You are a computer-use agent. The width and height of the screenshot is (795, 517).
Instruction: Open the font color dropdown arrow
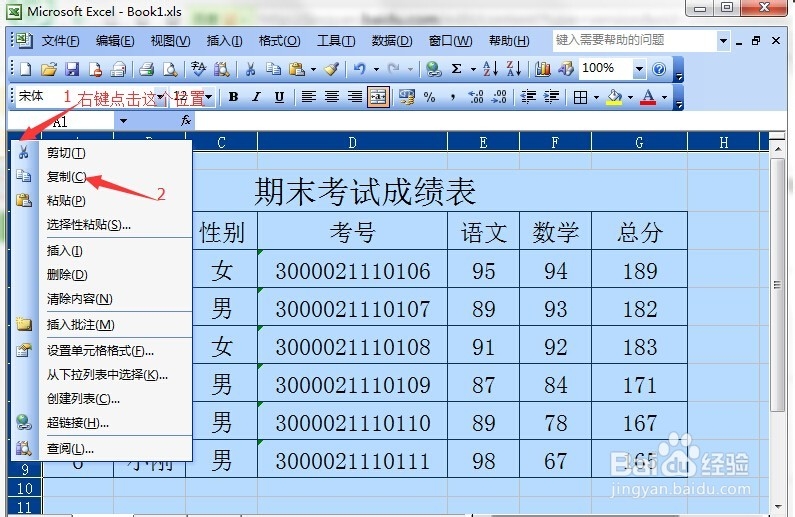(x=664, y=97)
